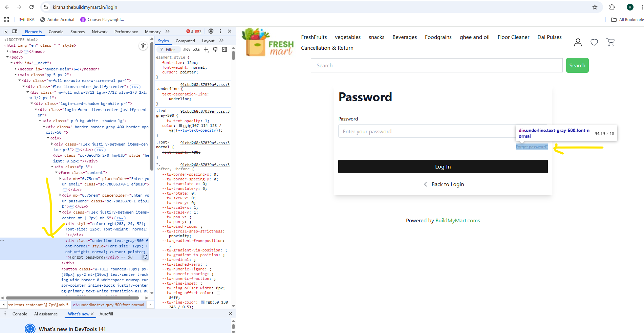The image size is (644, 333).
Task: Click the text-gray-500 color swatch
Action: [x=180, y=126]
